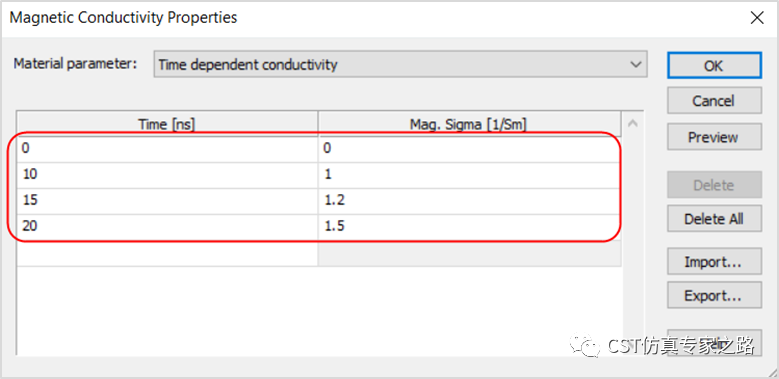Click the Export... button
Viewport: 779px width, 379px height.
[x=714, y=296]
